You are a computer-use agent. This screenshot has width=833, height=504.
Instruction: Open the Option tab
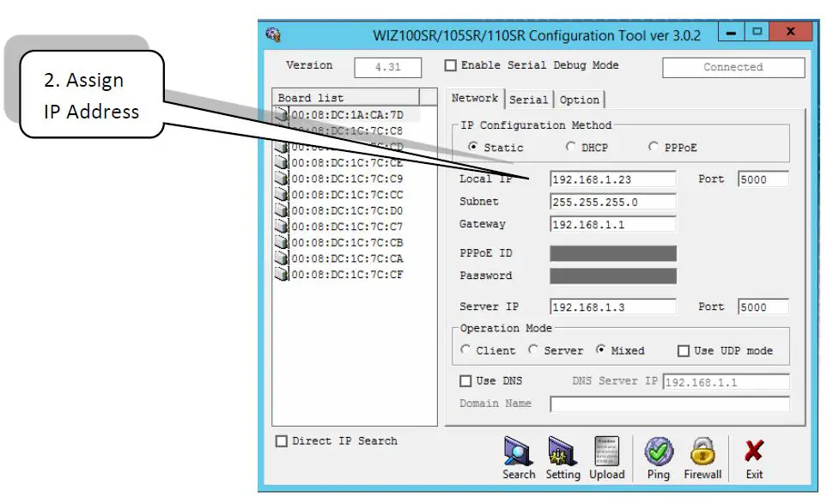click(x=579, y=100)
